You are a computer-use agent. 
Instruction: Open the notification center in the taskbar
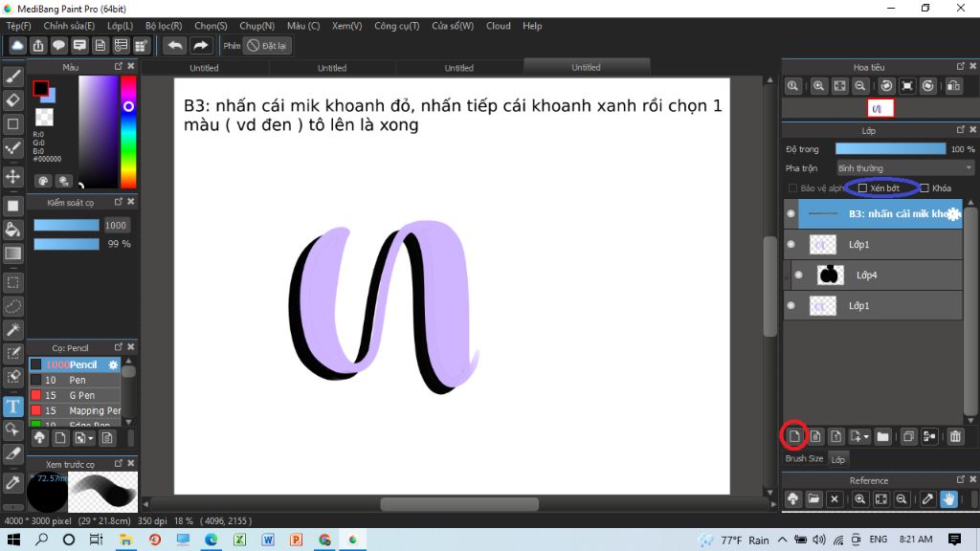pos(954,540)
